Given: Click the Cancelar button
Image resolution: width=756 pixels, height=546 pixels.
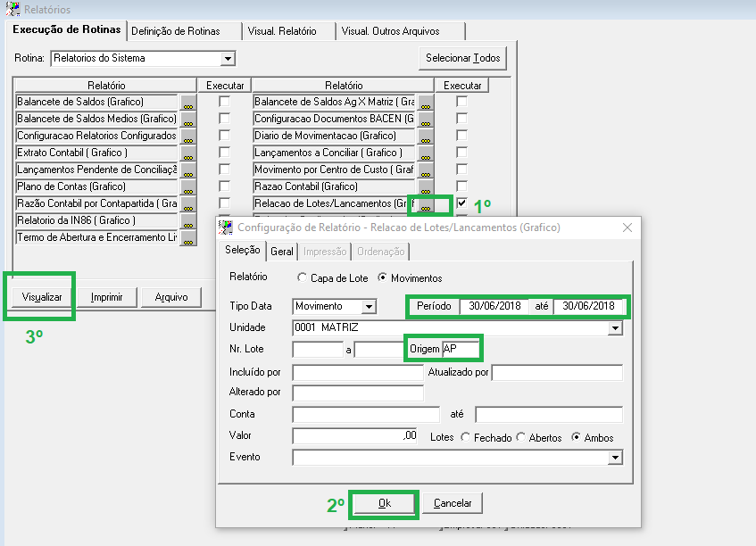Looking at the screenshot, I should pyautogui.click(x=453, y=503).
